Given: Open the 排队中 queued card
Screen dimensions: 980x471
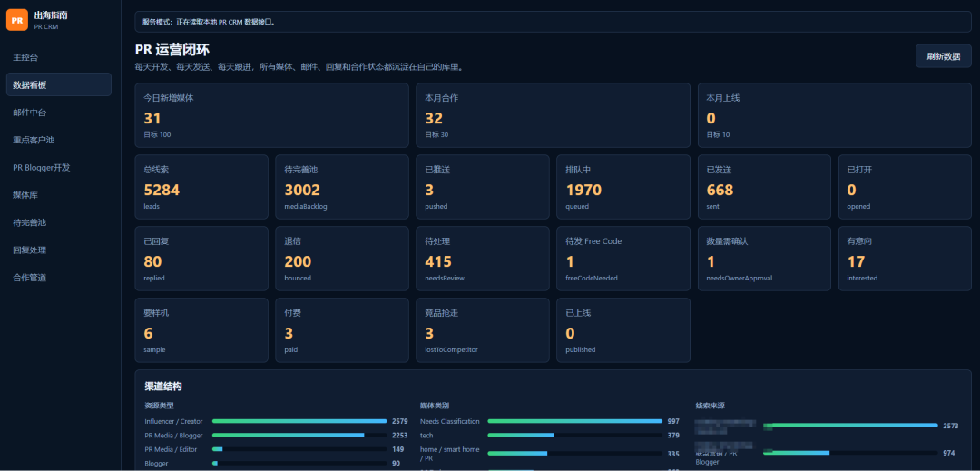Looking at the screenshot, I should tap(623, 187).
